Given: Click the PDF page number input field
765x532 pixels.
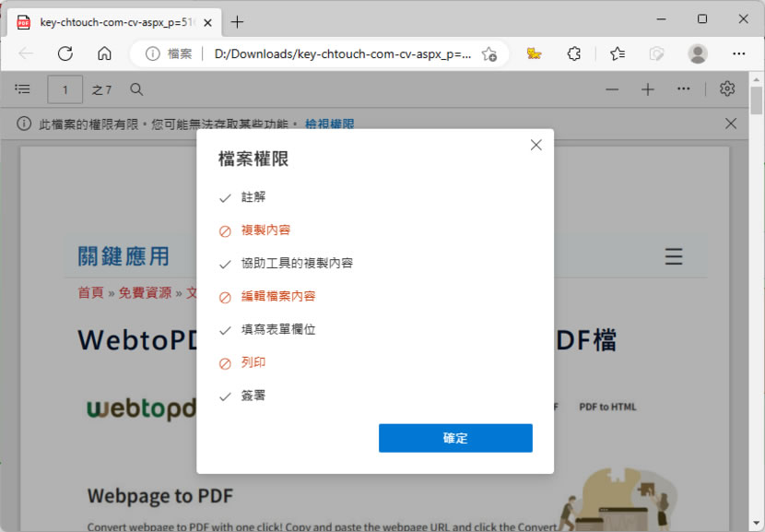Looking at the screenshot, I should 65,89.
